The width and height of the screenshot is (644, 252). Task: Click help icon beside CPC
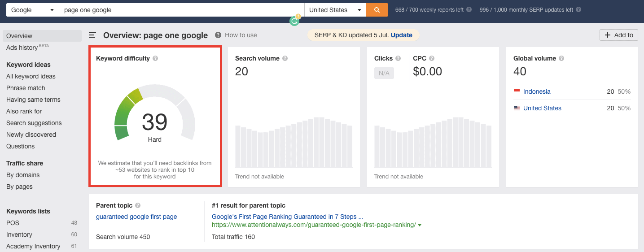click(432, 58)
